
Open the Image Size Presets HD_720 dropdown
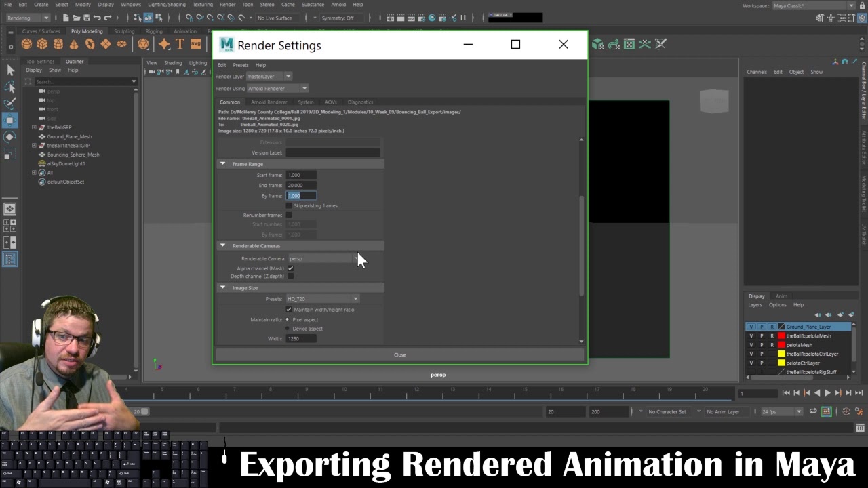pyautogui.click(x=323, y=299)
